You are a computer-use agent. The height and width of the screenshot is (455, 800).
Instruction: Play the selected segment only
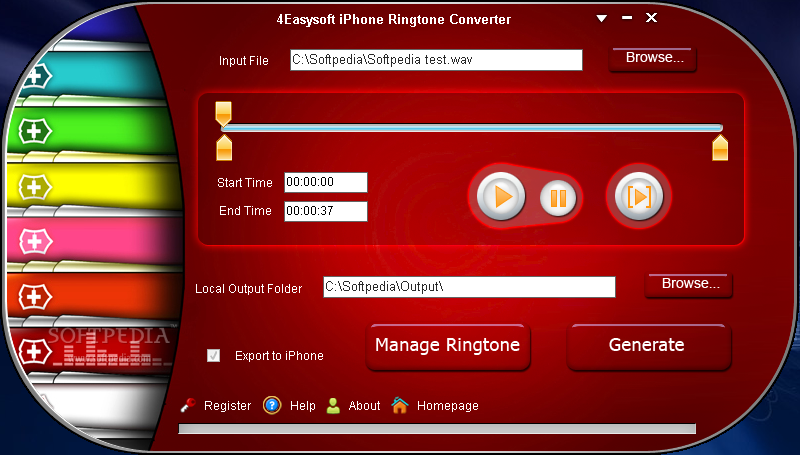coord(639,196)
